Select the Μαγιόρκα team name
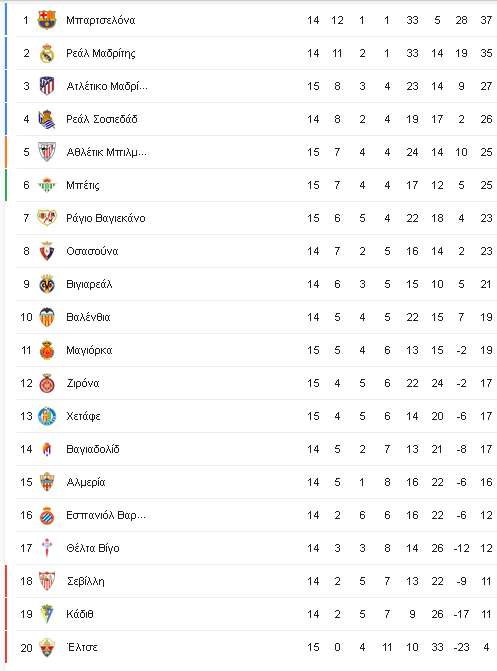 (x=89, y=350)
